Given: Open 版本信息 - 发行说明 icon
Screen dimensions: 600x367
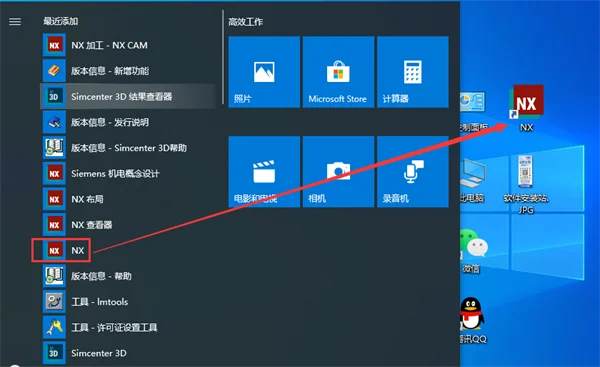Looking at the screenshot, I should (x=54, y=122).
